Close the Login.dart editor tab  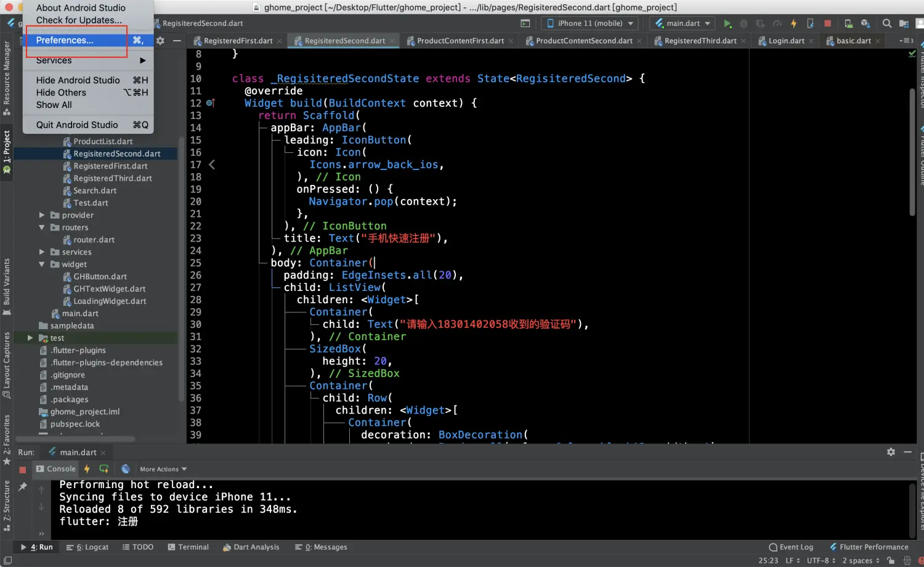[x=811, y=41]
